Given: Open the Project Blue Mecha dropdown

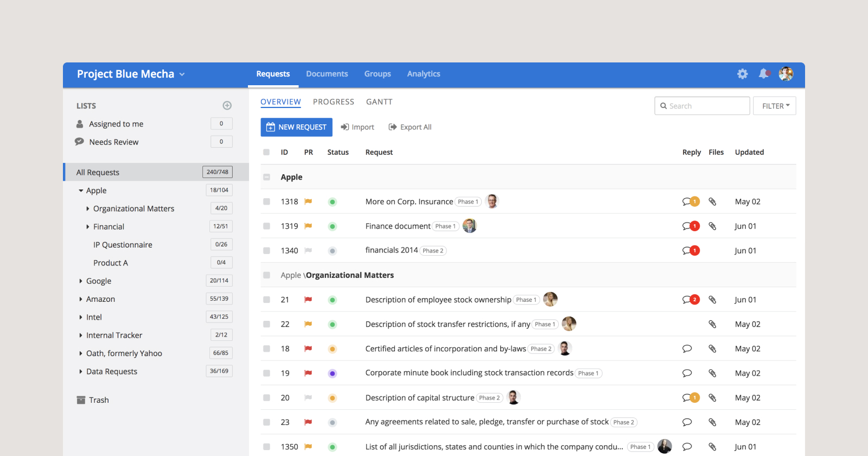Looking at the screenshot, I should click(131, 74).
